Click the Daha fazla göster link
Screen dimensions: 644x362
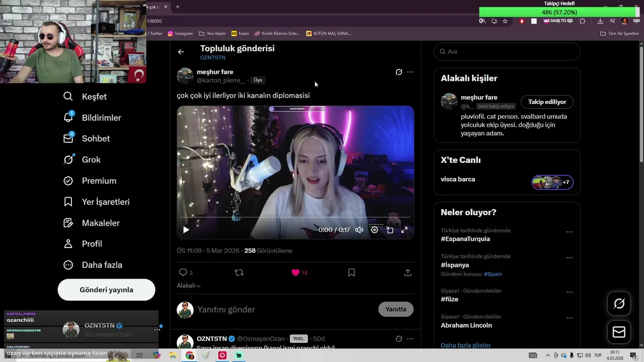click(x=465, y=345)
